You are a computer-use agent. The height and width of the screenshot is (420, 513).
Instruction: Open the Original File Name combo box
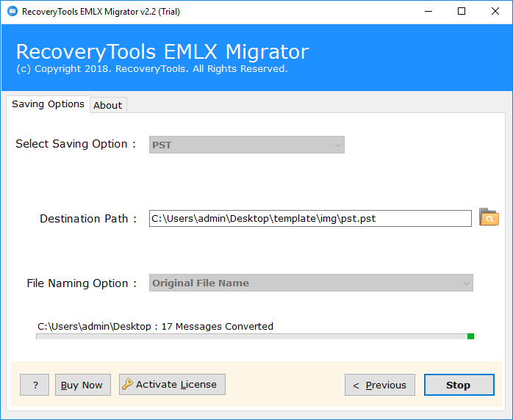pos(311,283)
